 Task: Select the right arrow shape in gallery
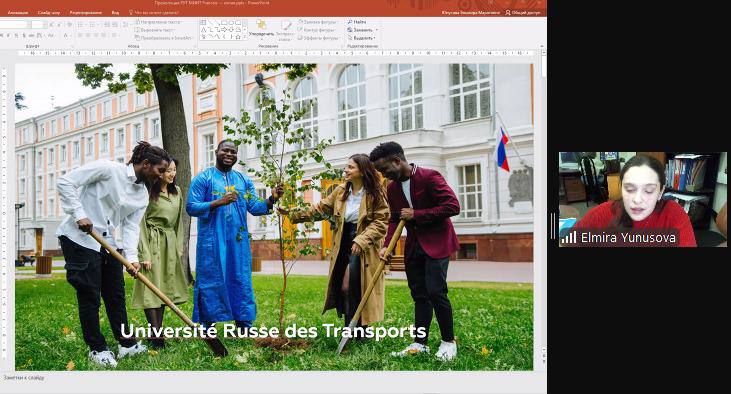[224, 30]
